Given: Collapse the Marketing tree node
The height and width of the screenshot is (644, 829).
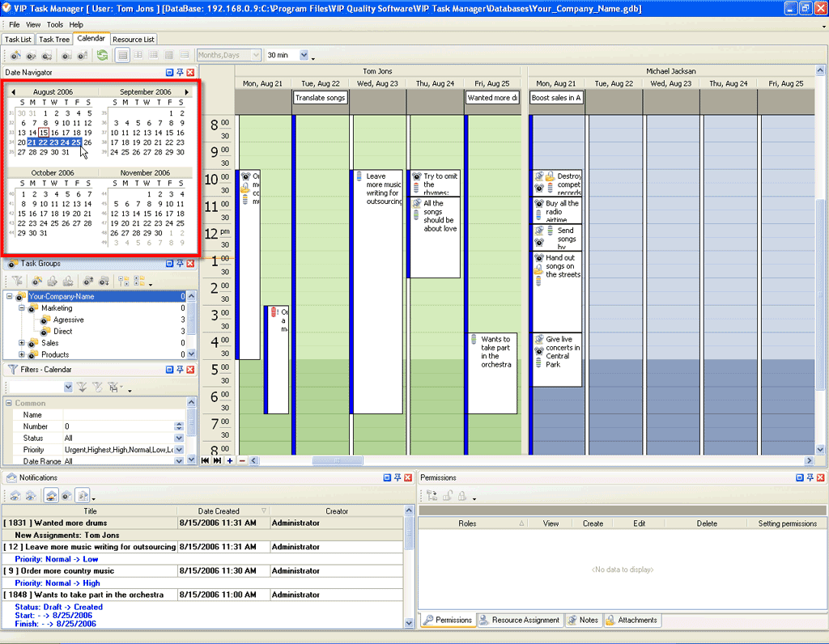Looking at the screenshot, I should [x=22, y=308].
